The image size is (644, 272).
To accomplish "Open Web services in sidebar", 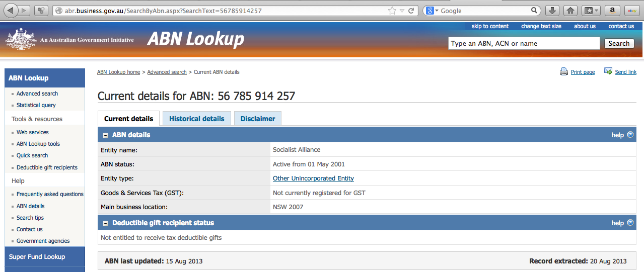I will 32,132.
